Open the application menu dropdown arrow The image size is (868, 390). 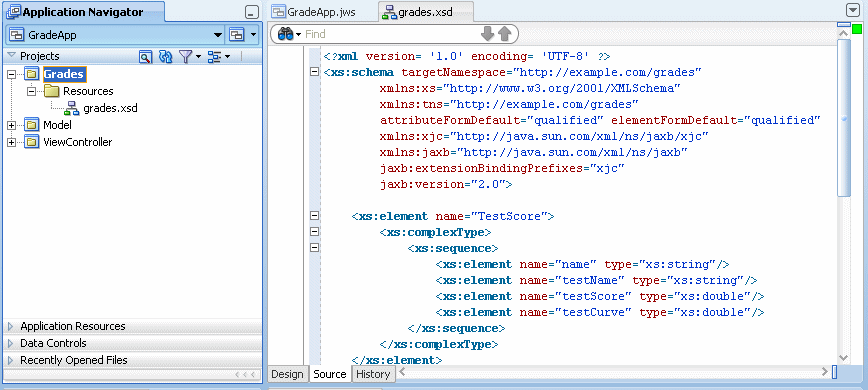tap(254, 35)
